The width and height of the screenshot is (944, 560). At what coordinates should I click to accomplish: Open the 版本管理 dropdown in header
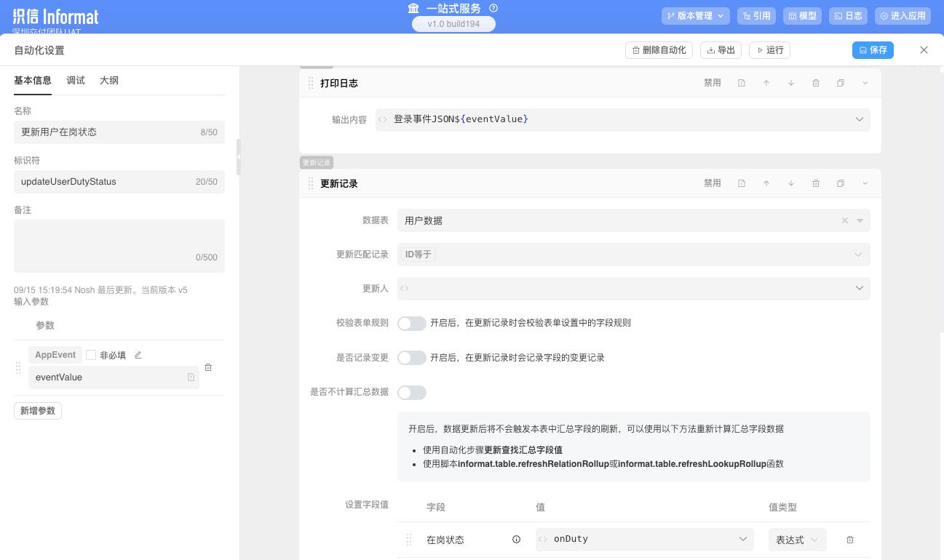click(695, 15)
